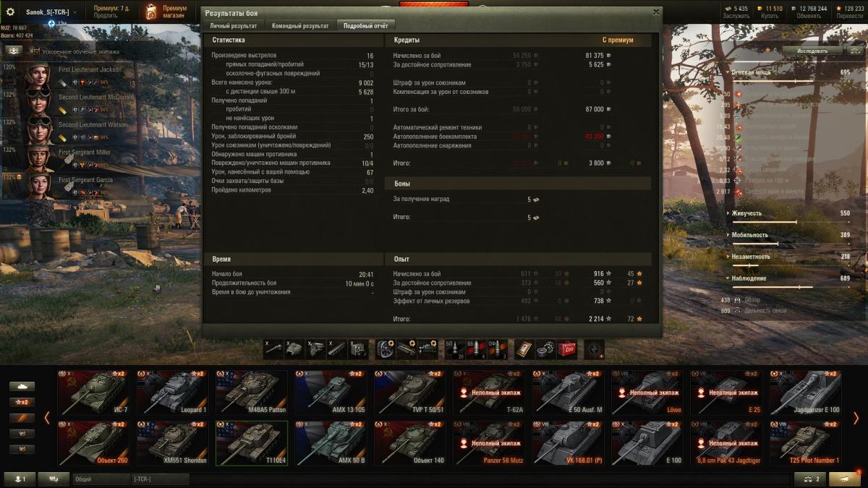The width and height of the screenshot is (868, 488).
Task: Open the Общий chat tab
Action: [101, 479]
